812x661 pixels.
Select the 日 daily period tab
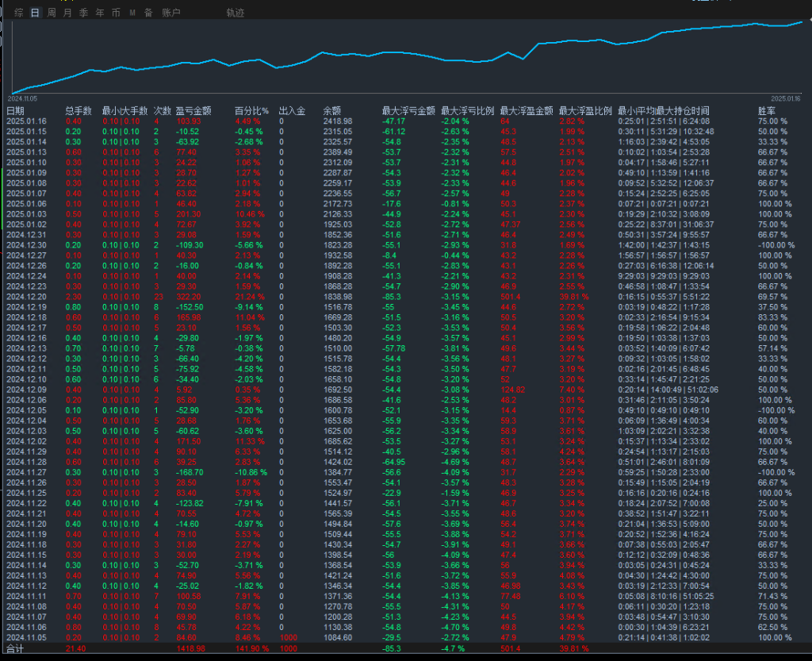click(35, 13)
